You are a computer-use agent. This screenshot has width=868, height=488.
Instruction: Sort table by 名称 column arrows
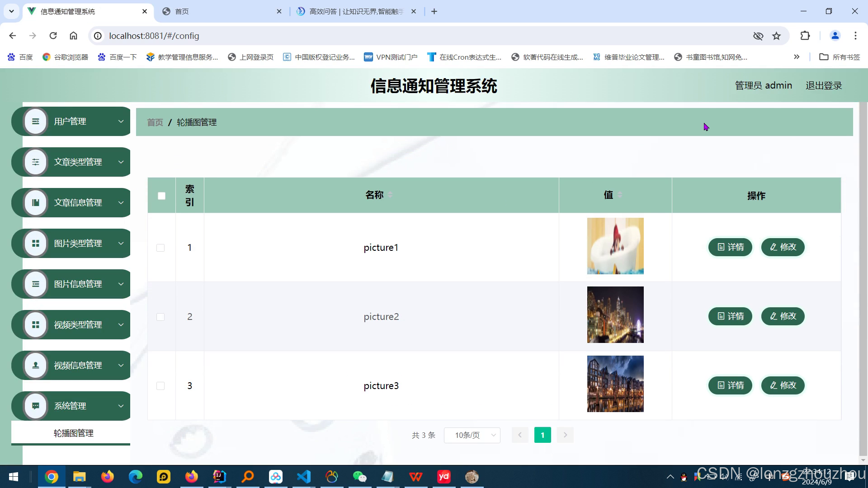click(x=390, y=195)
